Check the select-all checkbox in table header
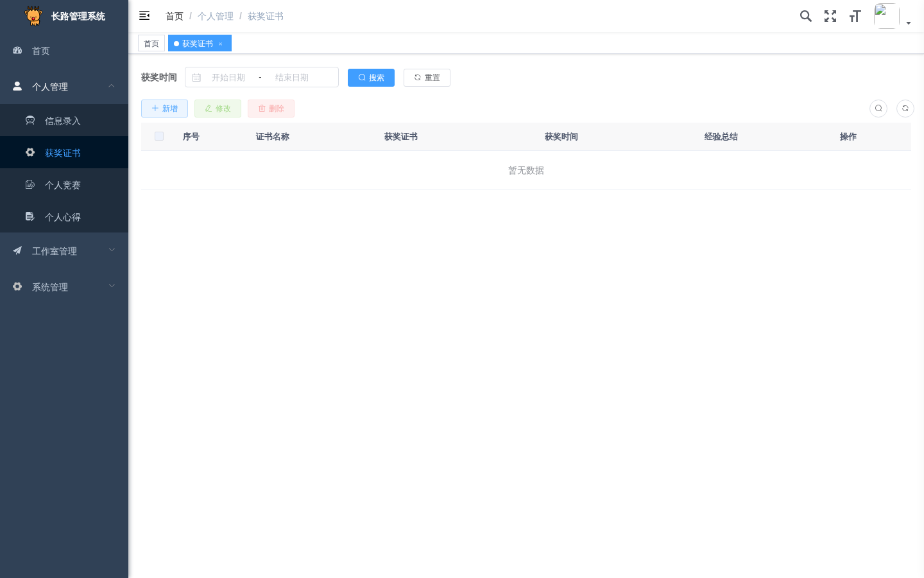The height and width of the screenshot is (578, 924). click(x=159, y=136)
